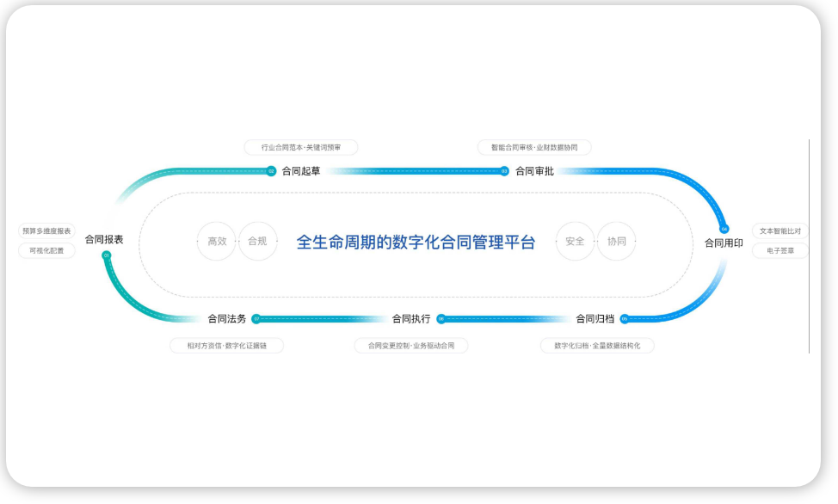838x504 pixels.
Task: Click the 合同审批 stage label
Action: [534, 171]
